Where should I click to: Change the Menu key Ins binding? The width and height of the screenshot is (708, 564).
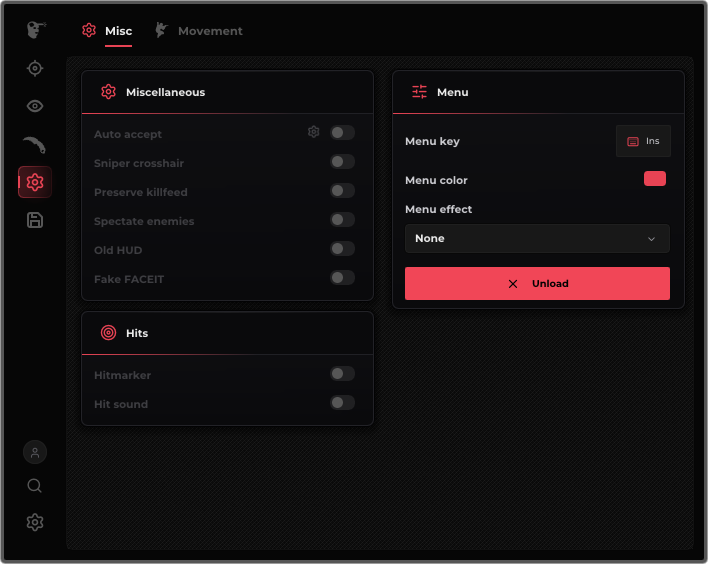[x=643, y=141]
